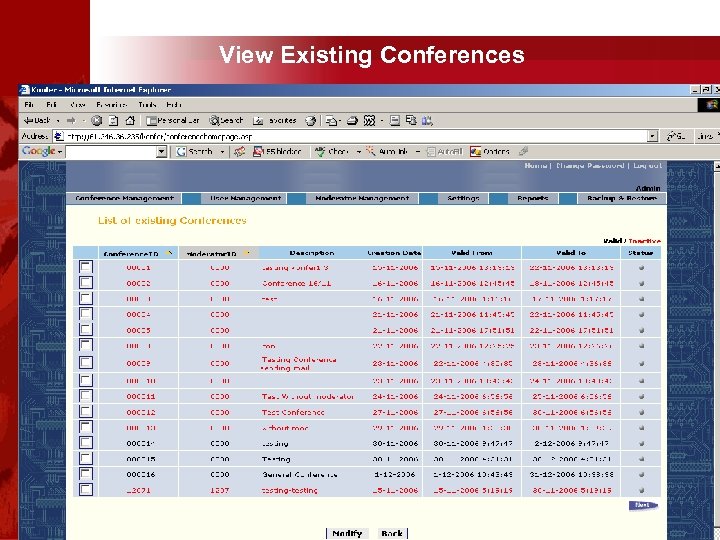Click the Change Password link
Screen dimensions: 720x540
coord(590,165)
